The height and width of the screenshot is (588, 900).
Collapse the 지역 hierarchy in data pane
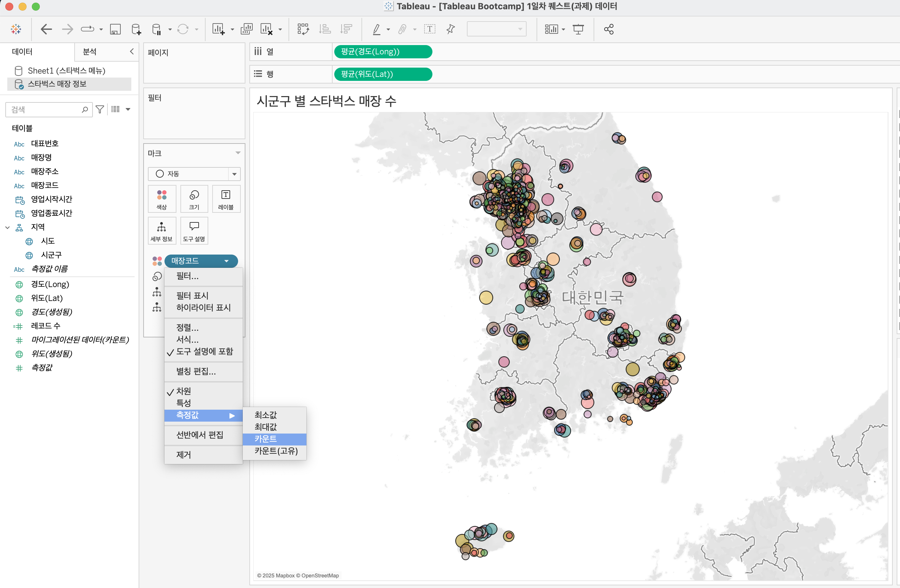[x=8, y=227]
